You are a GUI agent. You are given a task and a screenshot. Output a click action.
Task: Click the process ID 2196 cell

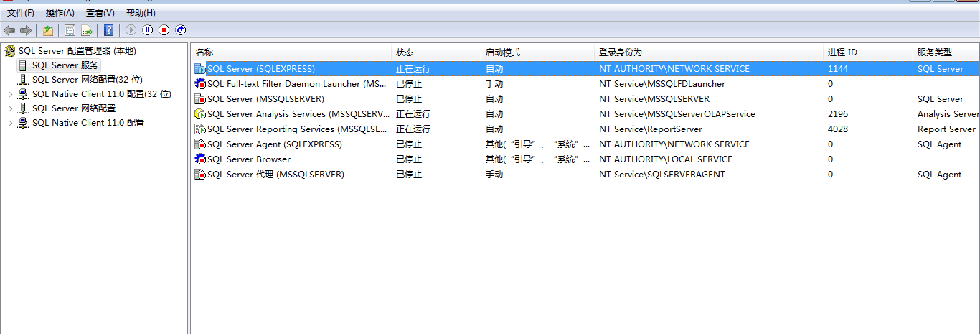tap(838, 114)
